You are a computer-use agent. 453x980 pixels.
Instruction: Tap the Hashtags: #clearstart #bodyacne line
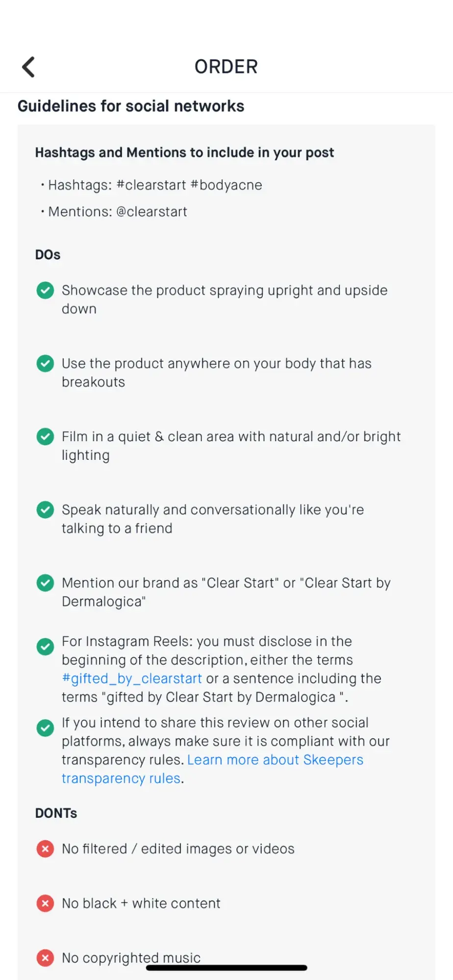tap(155, 185)
